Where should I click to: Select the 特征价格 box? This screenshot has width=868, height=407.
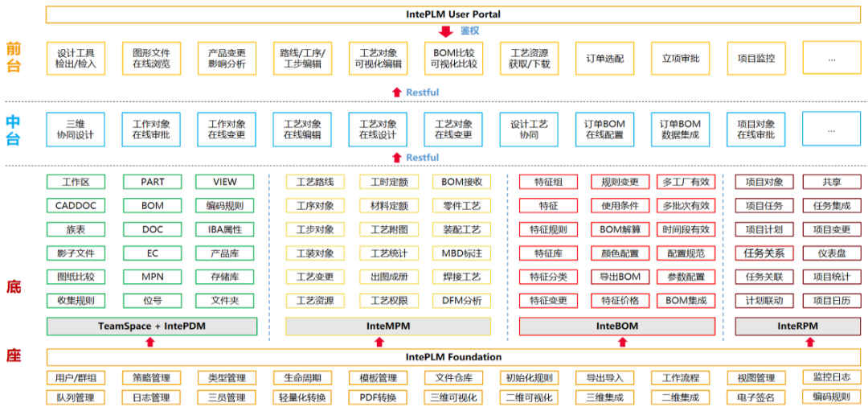[x=620, y=301]
